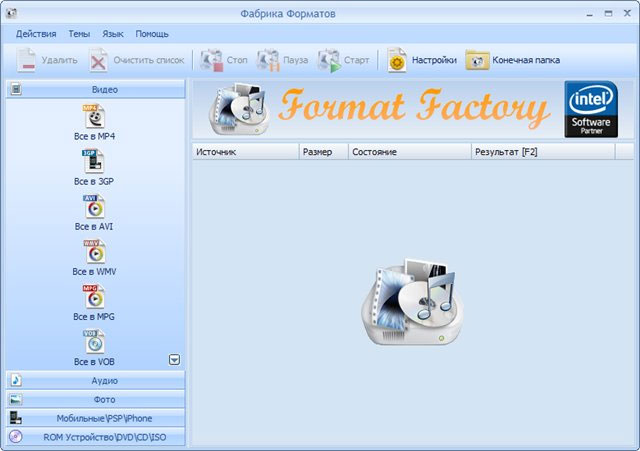Click the Удалить text label
640x451 pixels.
click(60, 60)
